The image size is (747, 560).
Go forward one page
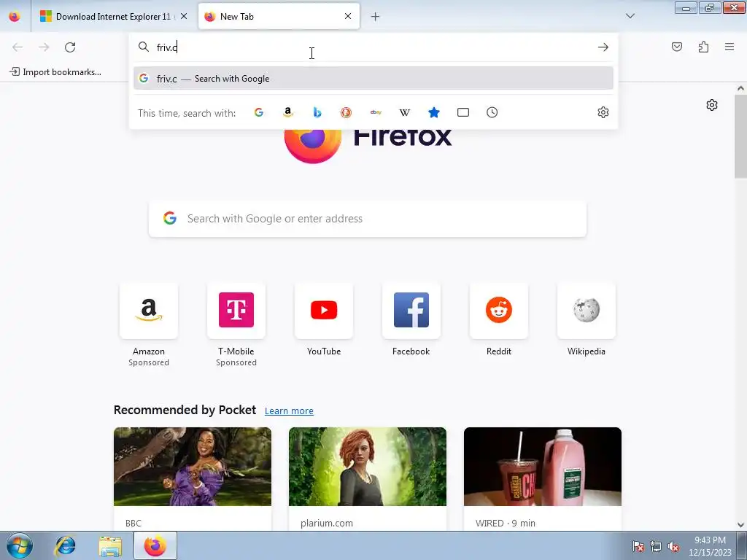(44, 47)
